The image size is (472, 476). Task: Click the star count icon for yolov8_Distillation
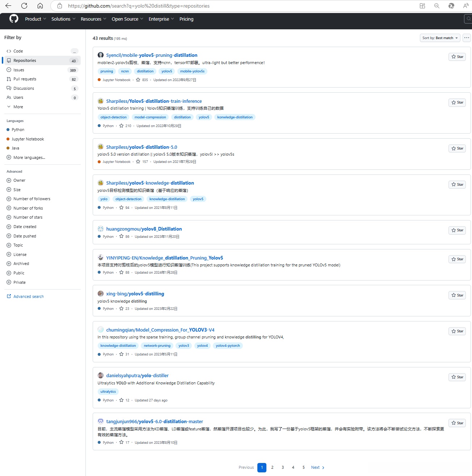click(x=121, y=237)
